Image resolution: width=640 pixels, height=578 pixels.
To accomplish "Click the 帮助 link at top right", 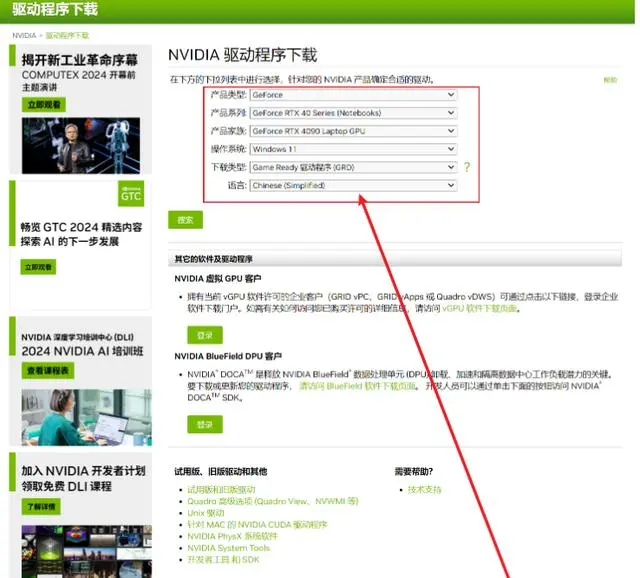I will click(x=610, y=80).
